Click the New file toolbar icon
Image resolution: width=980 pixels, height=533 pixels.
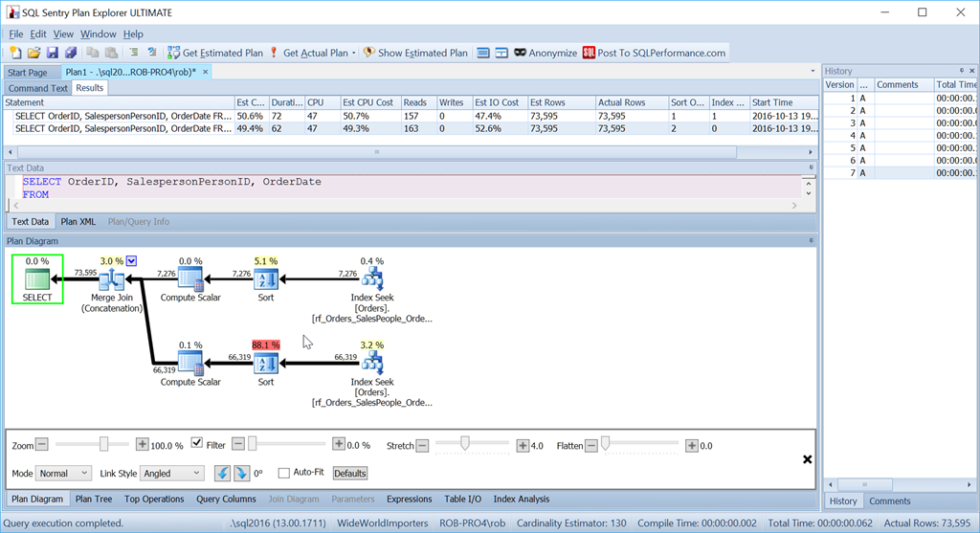point(15,53)
